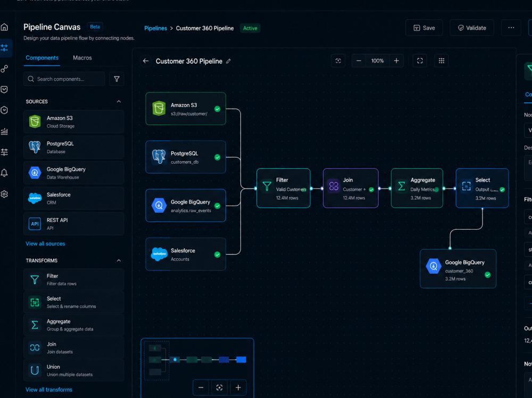Image resolution: width=532 pixels, height=398 pixels.
Task: Click the back arrow next to Customer 360 Pipeline
Action: pyautogui.click(x=146, y=61)
